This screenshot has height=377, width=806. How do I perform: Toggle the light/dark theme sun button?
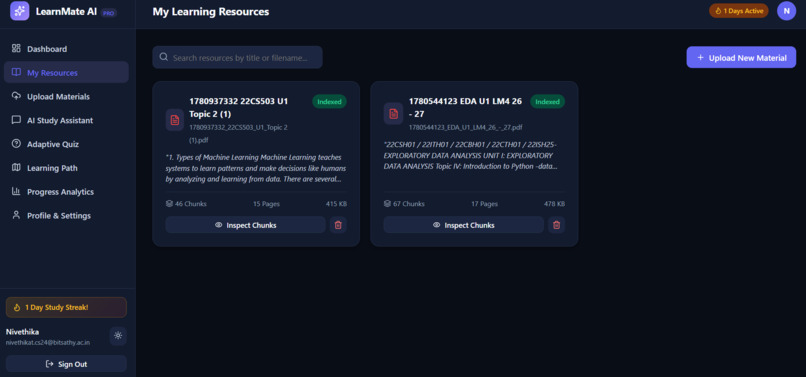coord(118,336)
